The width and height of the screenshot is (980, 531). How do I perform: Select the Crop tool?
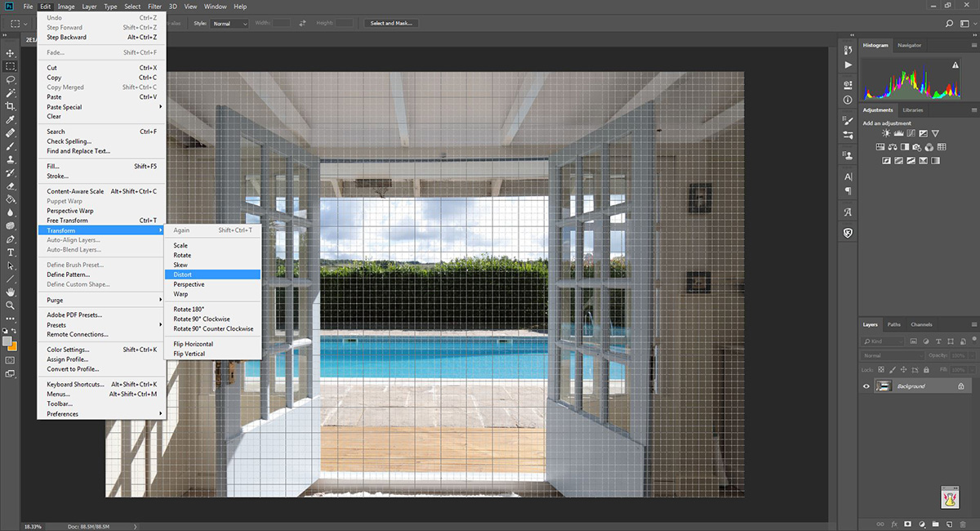tap(11, 106)
